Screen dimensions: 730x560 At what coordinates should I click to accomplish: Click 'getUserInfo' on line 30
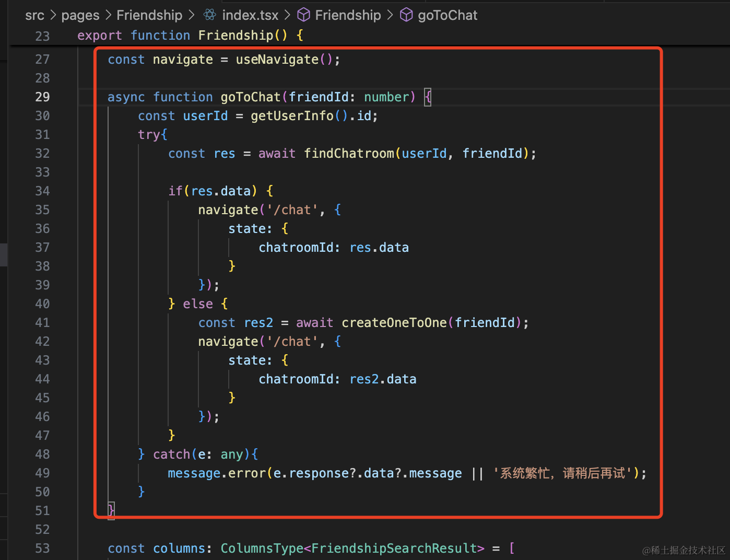tap(292, 116)
